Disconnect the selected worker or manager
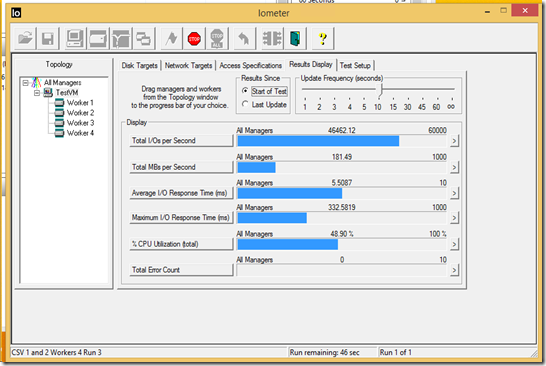 pos(272,38)
